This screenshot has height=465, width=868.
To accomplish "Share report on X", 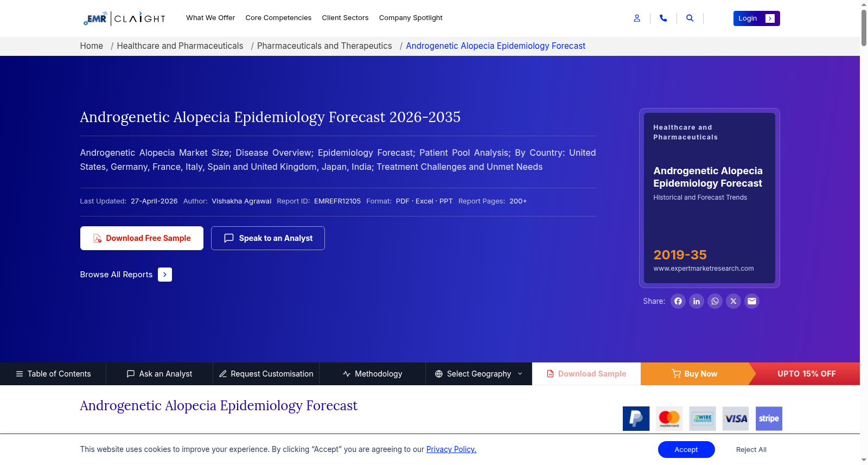I will (x=733, y=301).
